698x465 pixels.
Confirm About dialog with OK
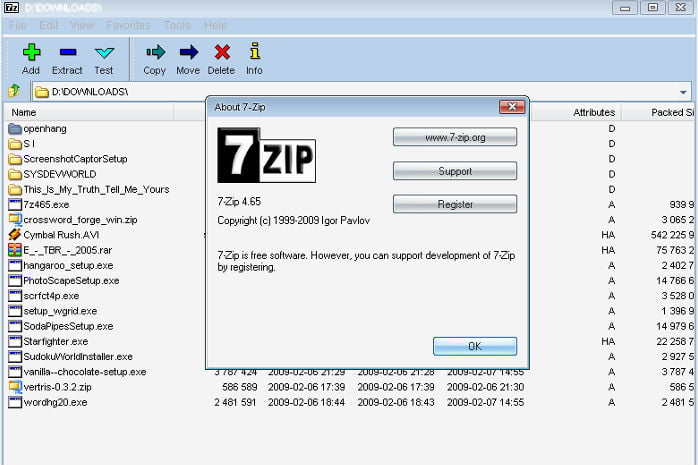click(475, 346)
